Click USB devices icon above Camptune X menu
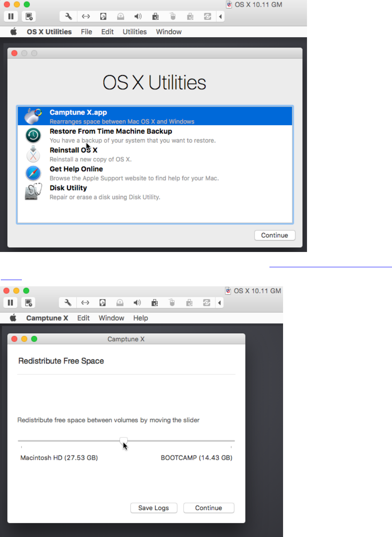This screenshot has width=392, height=537. pos(154,303)
